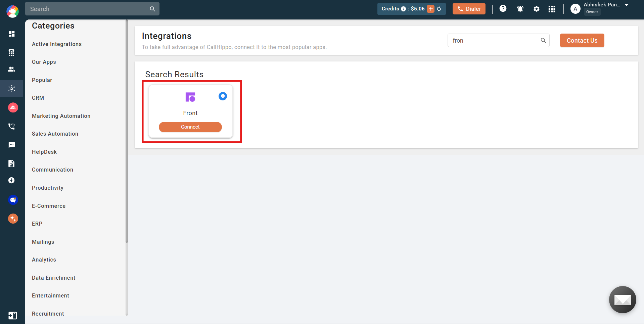The width and height of the screenshot is (644, 324).
Task: Open the Dashboard icon in sidebar
Action: (x=12, y=34)
